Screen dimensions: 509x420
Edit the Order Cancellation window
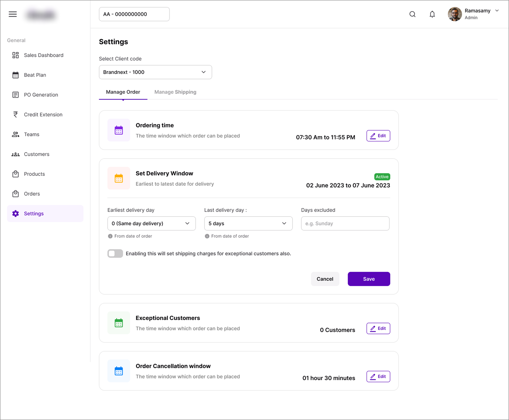(x=378, y=377)
